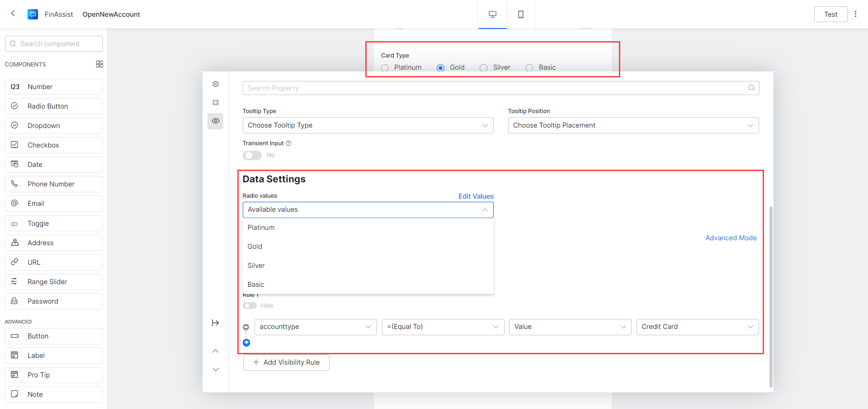Open the three-dot options menu
This screenshot has height=409, width=868.
click(x=855, y=14)
